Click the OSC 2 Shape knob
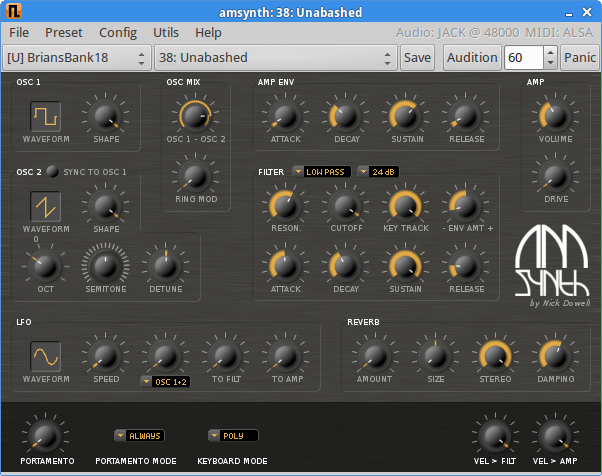The width and height of the screenshot is (602, 476). tap(105, 206)
